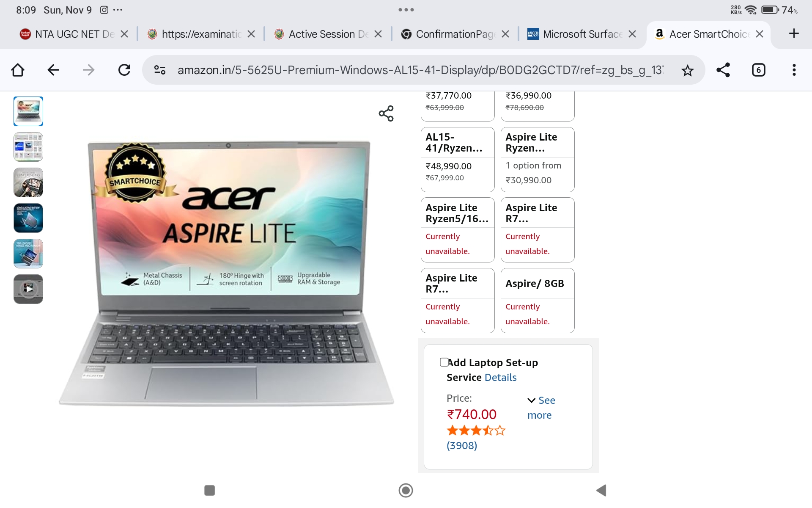The image size is (812, 508).
Task: Open site settings icon in address bar
Action: click(160, 70)
